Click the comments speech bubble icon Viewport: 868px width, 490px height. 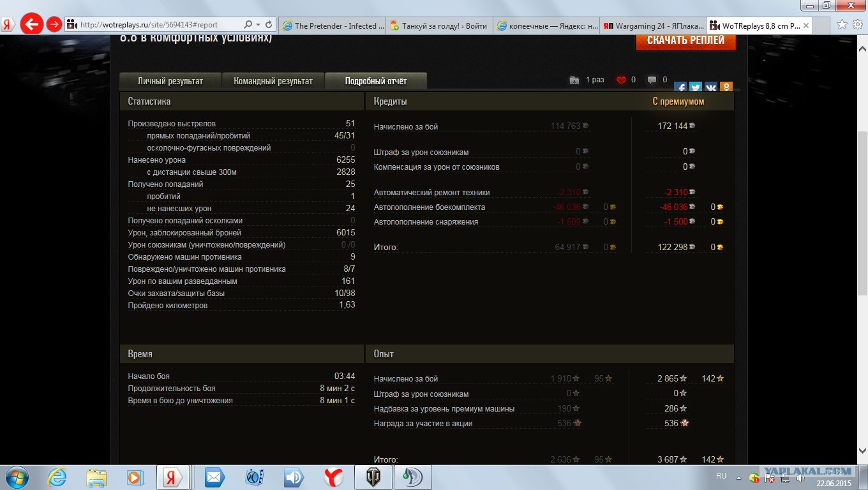point(652,80)
